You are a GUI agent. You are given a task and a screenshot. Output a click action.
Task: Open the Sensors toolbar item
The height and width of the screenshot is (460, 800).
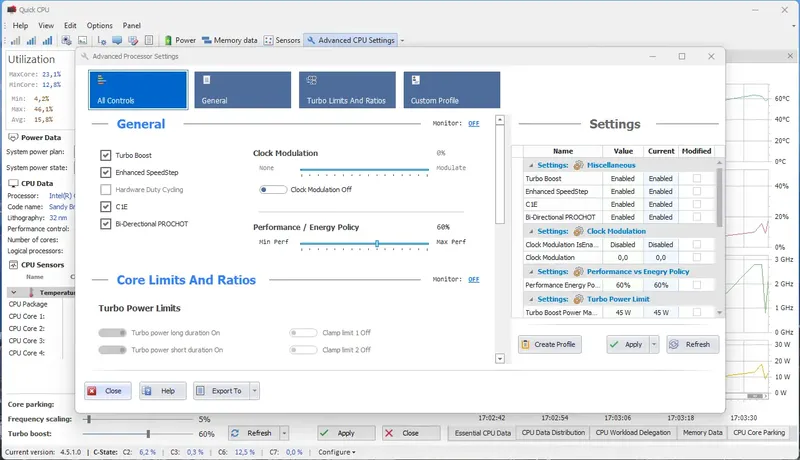pyautogui.click(x=282, y=40)
